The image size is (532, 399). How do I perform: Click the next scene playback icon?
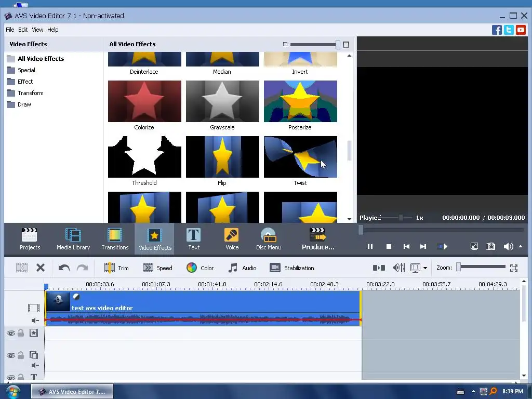coord(442,247)
